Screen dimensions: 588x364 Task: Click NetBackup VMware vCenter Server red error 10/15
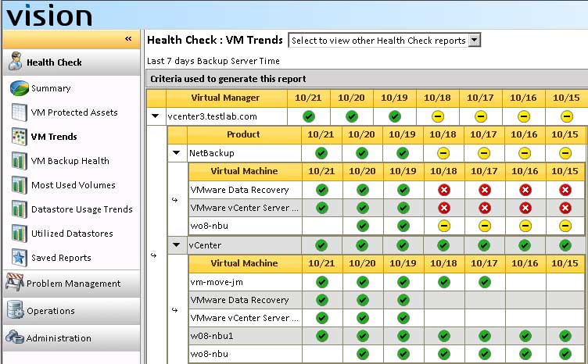tap(565, 208)
